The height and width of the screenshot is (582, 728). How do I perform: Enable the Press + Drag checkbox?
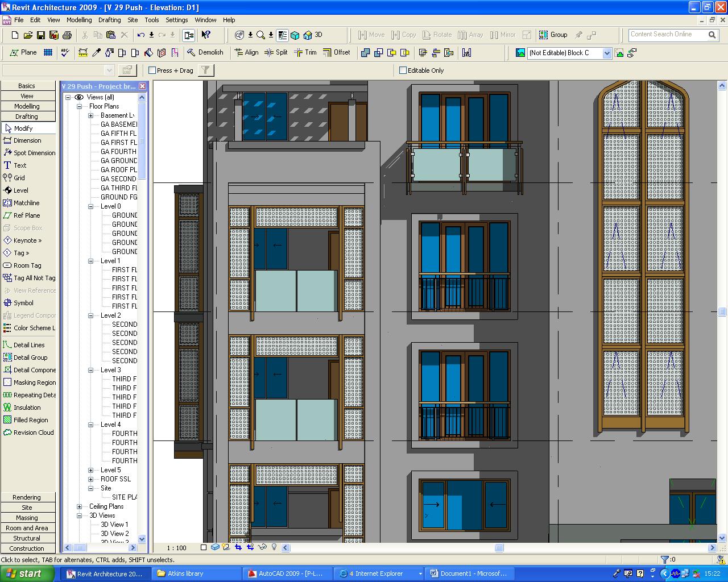click(x=152, y=70)
